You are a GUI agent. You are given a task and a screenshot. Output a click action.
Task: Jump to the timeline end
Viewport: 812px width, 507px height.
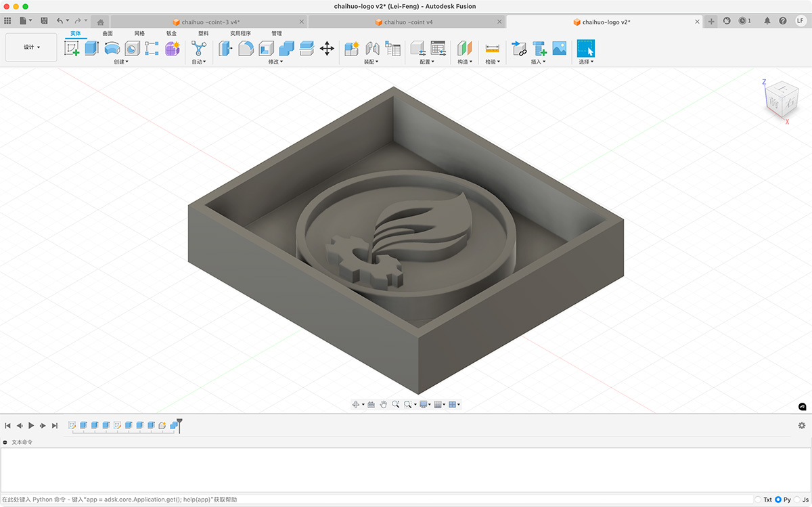point(55,426)
